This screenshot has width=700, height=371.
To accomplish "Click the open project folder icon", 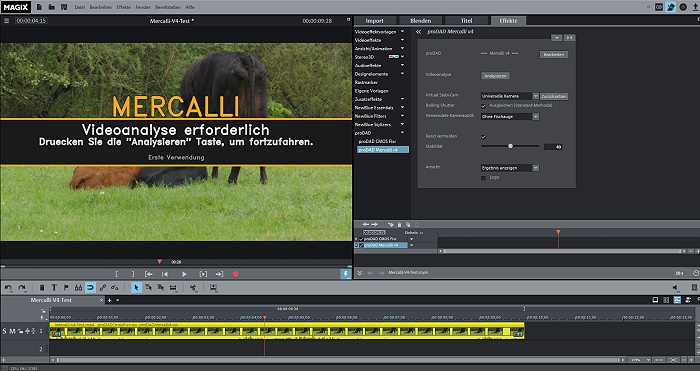I will coord(52,7).
